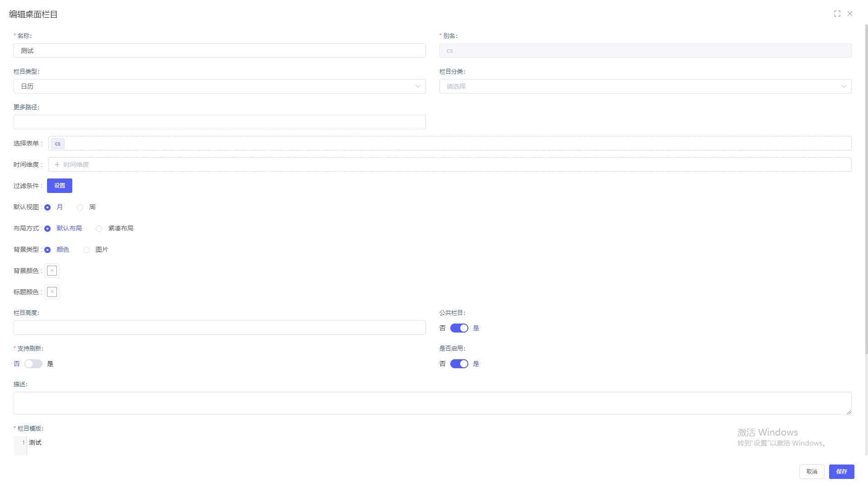The height and width of the screenshot is (488, 868).
Task: Open the 标题颜色 color picker swatch
Action: (x=52, y=292)
